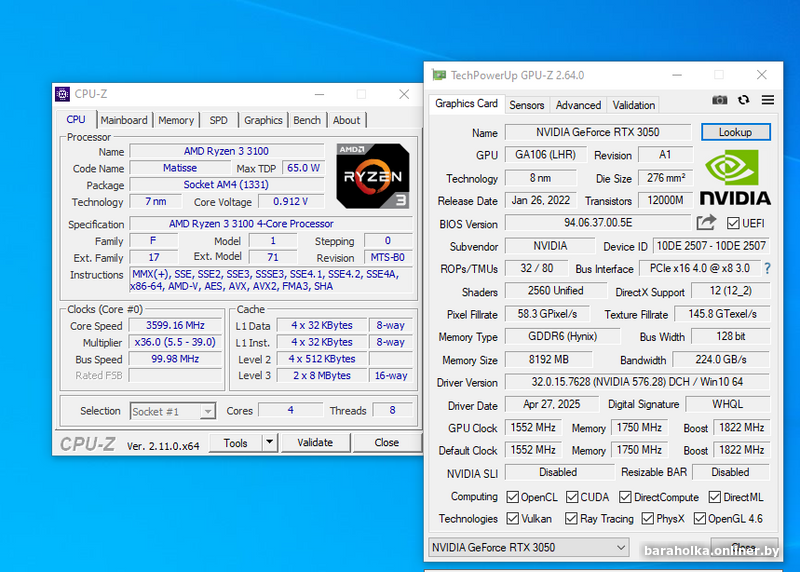Click the CPU-Z title bar app icon
The image size is (800, 572).
pos(62,94)
